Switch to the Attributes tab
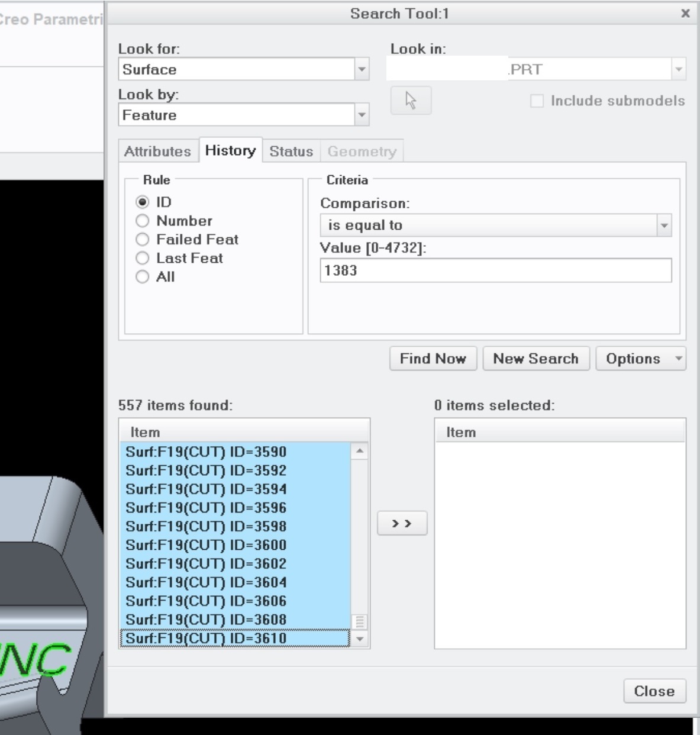Screen dimensions: 700x735 158,151
